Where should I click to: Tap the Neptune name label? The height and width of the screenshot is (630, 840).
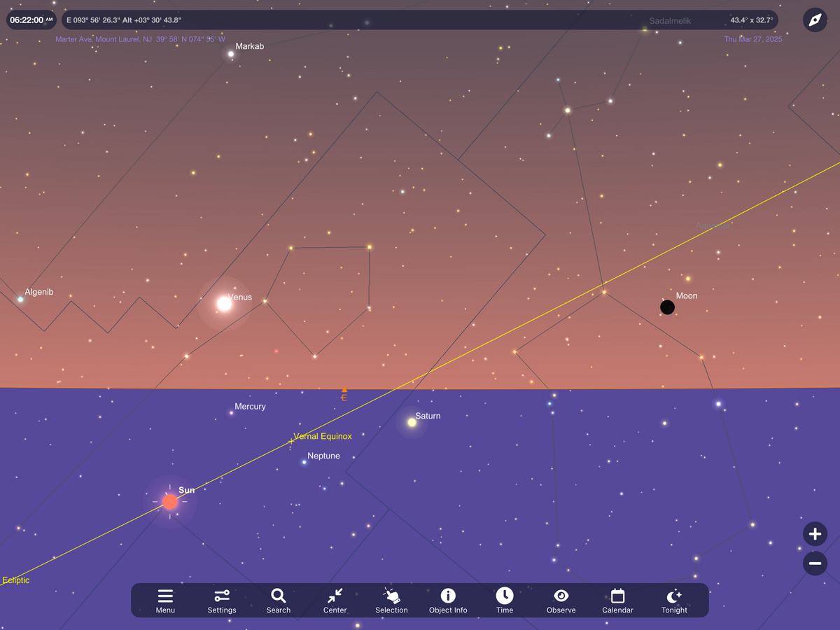coord(323,456)
